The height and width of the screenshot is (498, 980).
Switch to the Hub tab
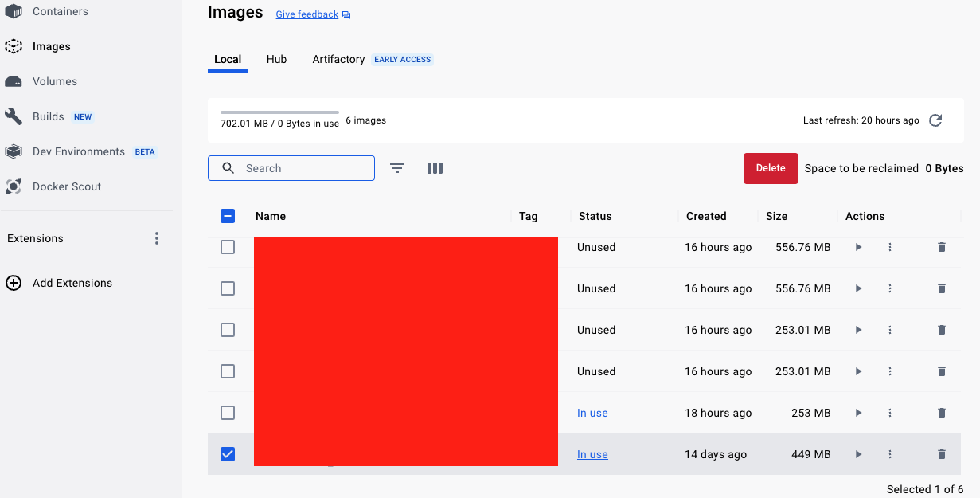(276, 59)
